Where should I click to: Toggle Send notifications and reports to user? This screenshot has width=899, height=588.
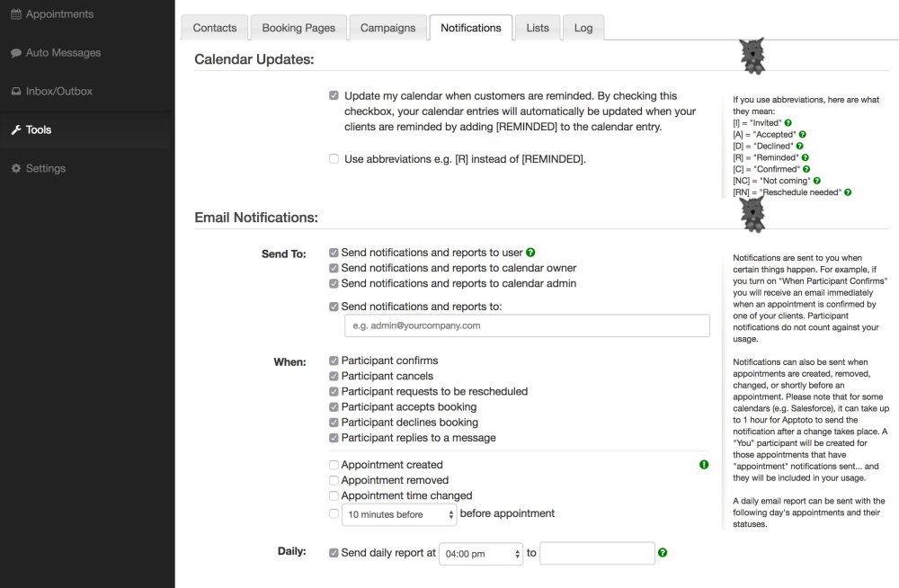pos(334,253)
